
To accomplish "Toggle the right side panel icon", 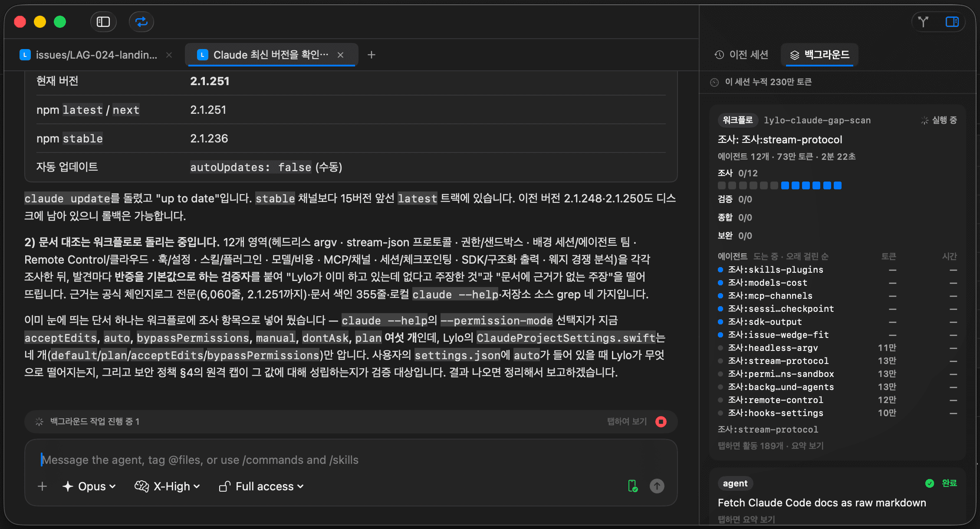I will pyautogui.click(x=952, y=22).
